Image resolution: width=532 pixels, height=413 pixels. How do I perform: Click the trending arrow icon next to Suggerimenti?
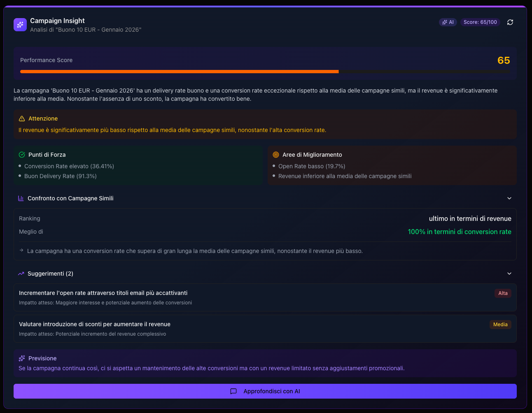tap(21, 274)
